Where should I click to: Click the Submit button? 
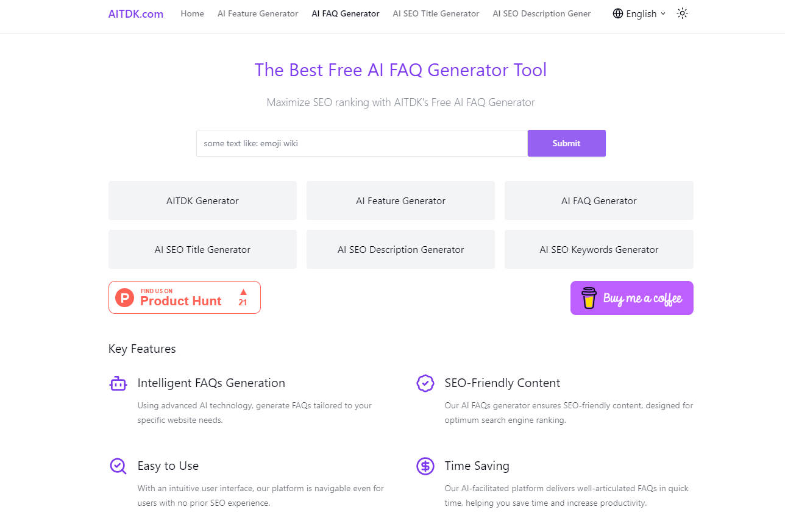pyautogui.click(x=567, y=143)
